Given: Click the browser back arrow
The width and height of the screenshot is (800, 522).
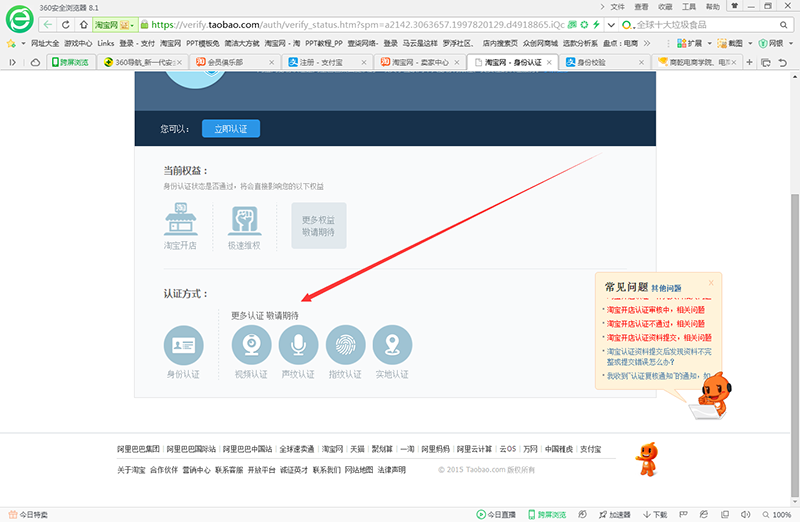Looking at the screenshot, I should (x=47, y=24).
